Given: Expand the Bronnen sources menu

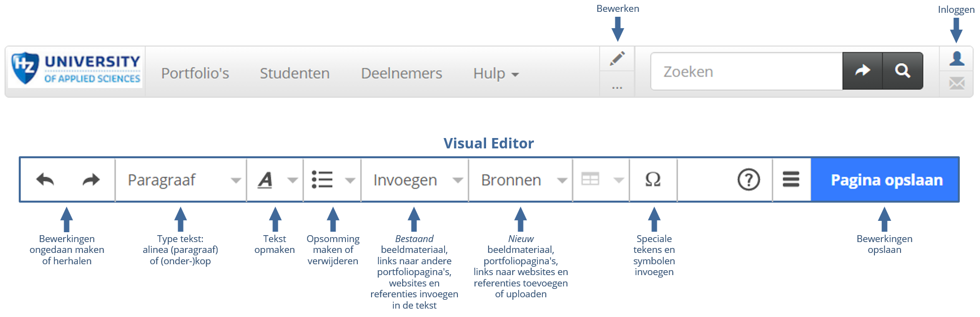Looking at the screenshot, I should [521, 180].
